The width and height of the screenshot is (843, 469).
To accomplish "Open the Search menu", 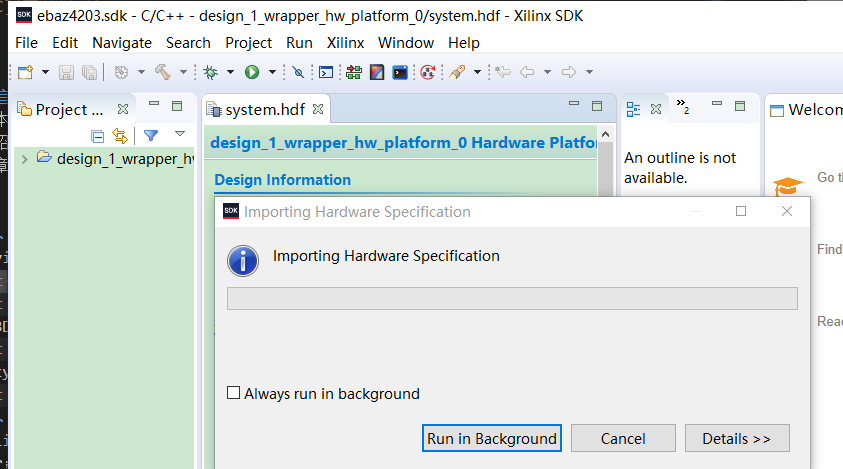I will 188,42.
